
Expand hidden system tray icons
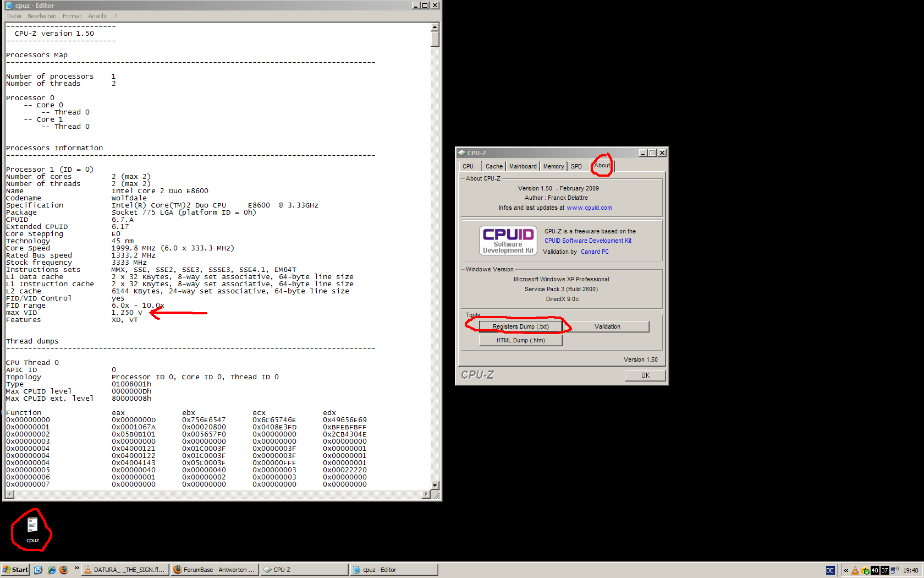coord(846,570)
